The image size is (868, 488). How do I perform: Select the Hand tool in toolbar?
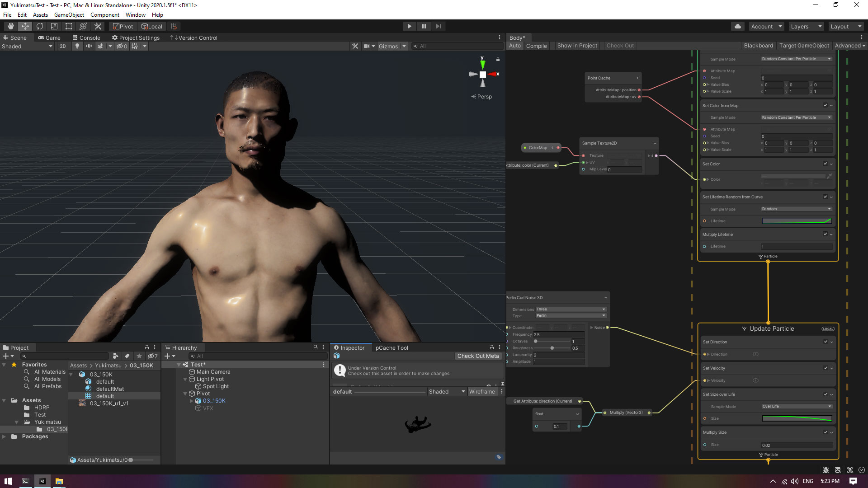point(10,26)
